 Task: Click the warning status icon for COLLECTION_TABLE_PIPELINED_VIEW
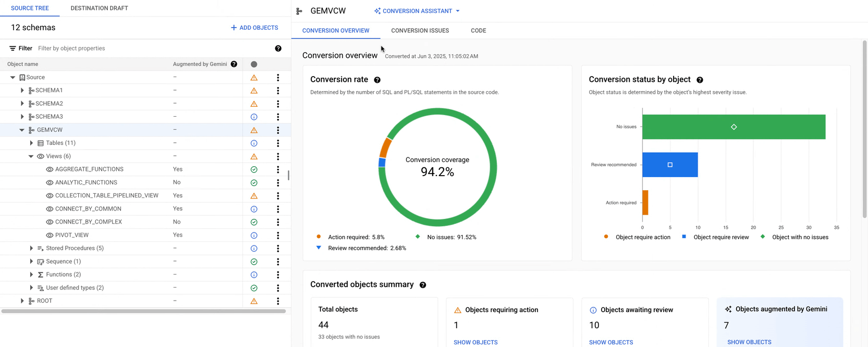tap(254, 196)
